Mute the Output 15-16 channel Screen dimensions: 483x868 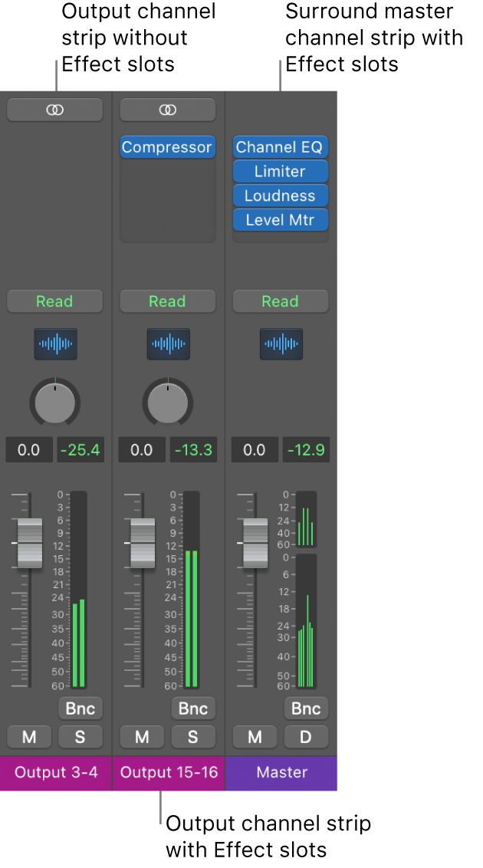(142, 737)
